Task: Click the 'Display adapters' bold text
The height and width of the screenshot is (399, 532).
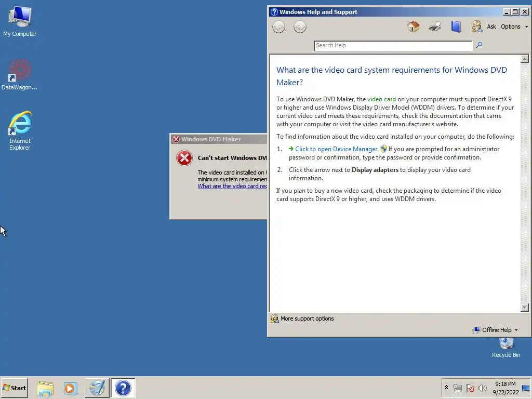Action: 375,170
